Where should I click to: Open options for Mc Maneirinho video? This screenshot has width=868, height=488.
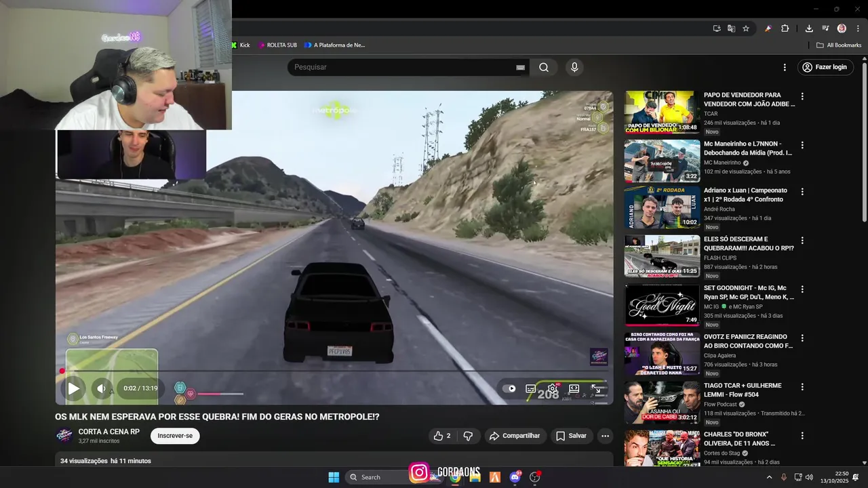click(x=802, y=145)
